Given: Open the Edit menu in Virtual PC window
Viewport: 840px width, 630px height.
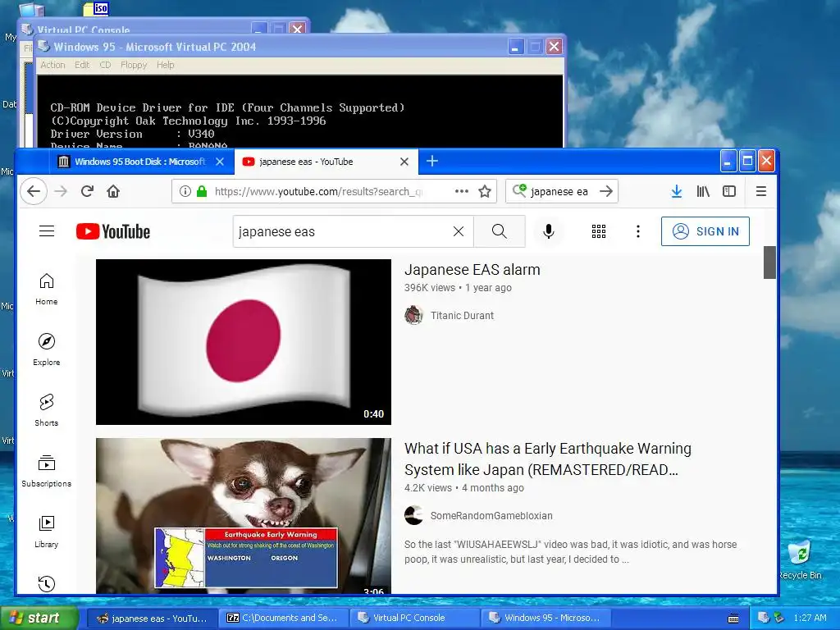Looking at the screenshot, I should click(82, 65).
